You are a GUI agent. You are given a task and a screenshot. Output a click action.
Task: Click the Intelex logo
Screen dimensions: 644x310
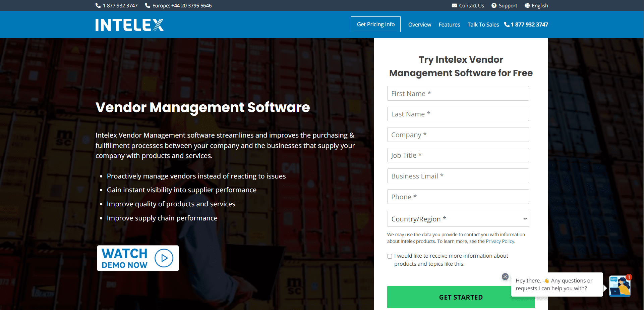click(129, 24)
